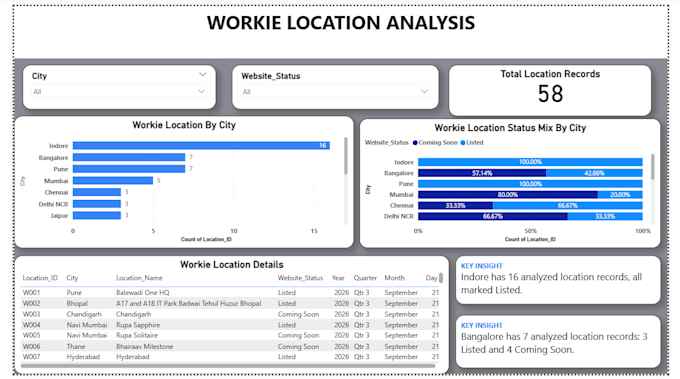Select Mumbai's 80.00% Coming Soon segment
Screen dimensions: 680x379
coord(508,195)
